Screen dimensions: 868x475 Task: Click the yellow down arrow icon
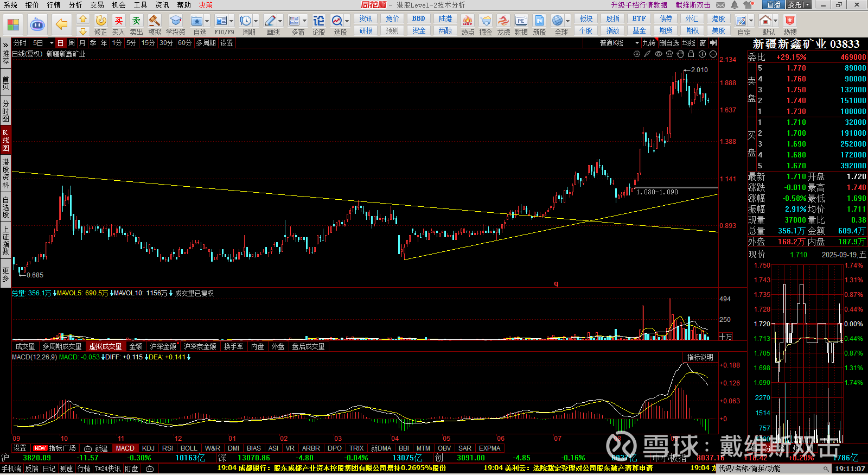83,31
